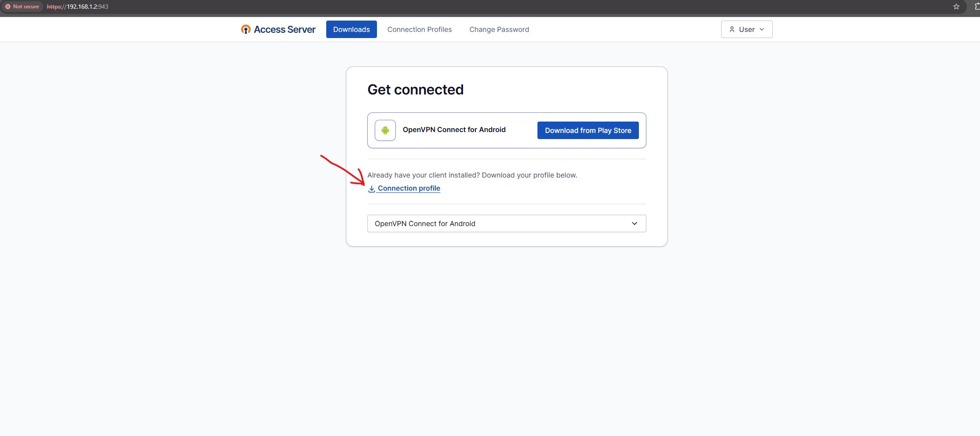This screenshot has height=436, width=980.
Task: Bookmark this page with star icon
Action: pyautogui.click(x=956, y=7)
